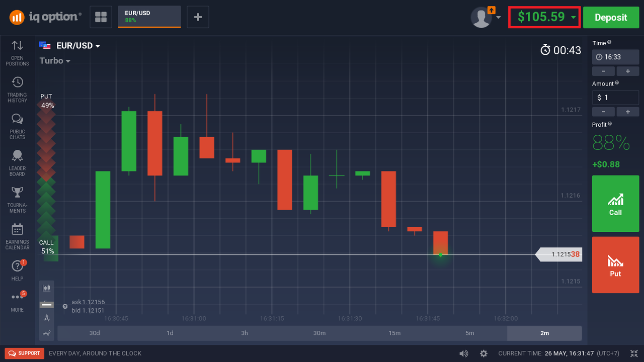This screenshot has height=362, width=644.
Task: Switch chart range to 30d
Action: pos(95,333)
